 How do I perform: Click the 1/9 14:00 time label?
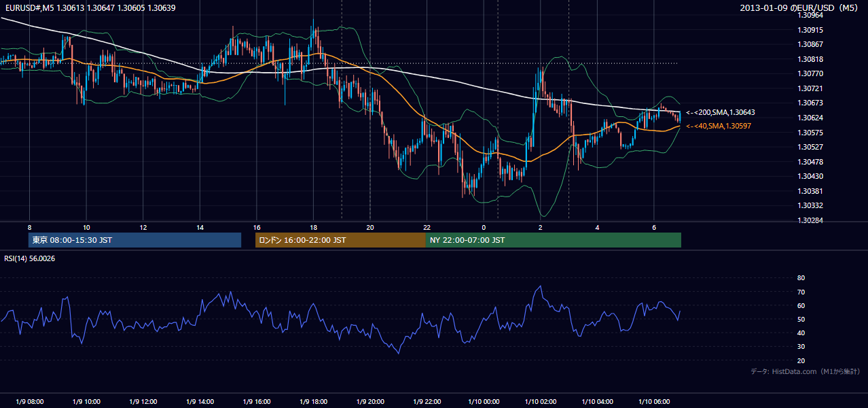pyautogui.click(x=200, y=402)
